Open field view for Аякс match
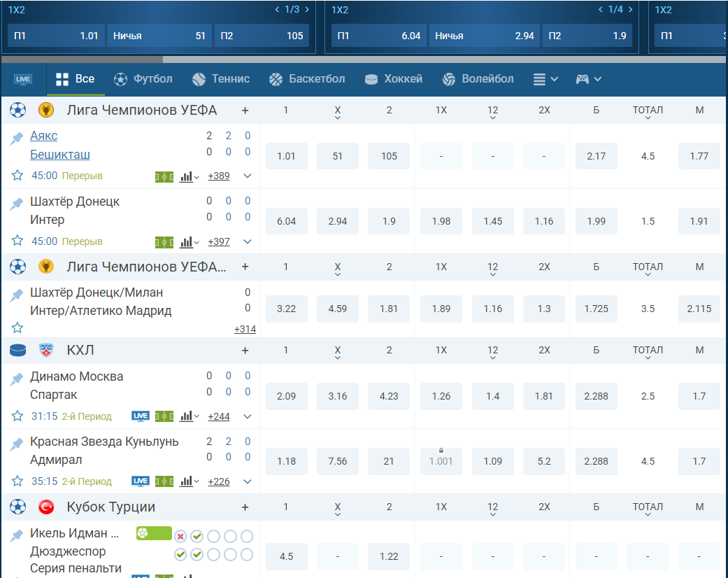Viewport: 728px width, 578px height. (x=164, y=176)
